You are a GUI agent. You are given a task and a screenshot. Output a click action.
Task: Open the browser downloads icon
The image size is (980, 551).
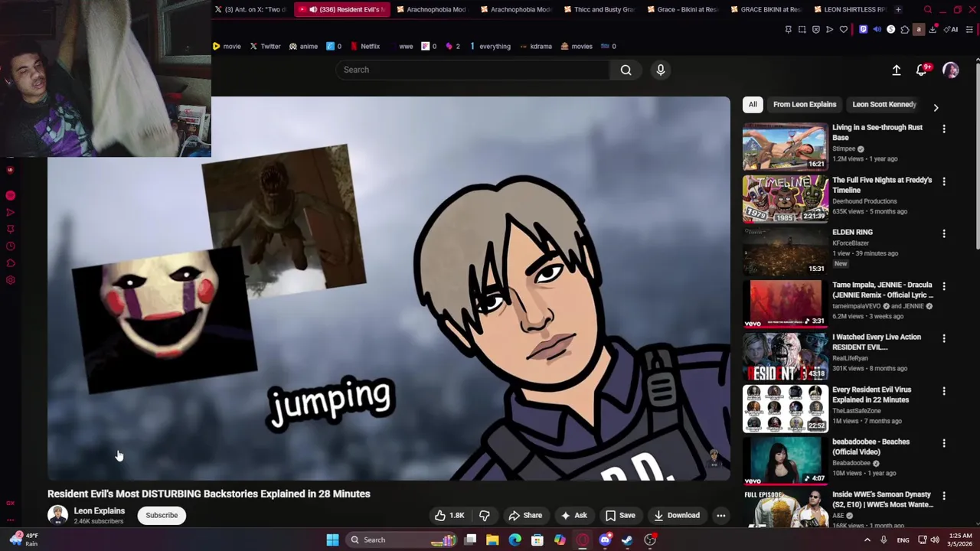pyautogui.click(x=933, y=30)
